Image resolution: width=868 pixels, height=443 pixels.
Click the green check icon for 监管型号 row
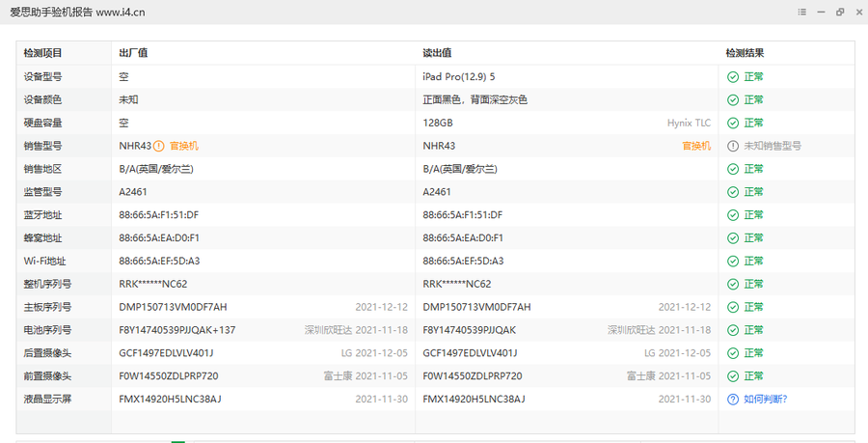pos(733,192)
